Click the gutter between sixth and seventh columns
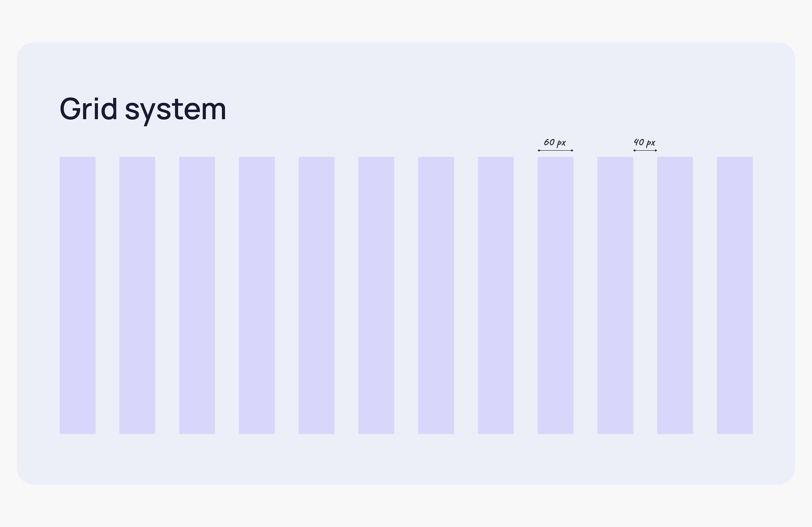This screenshot has width=812, height=527. click(406, 295)
